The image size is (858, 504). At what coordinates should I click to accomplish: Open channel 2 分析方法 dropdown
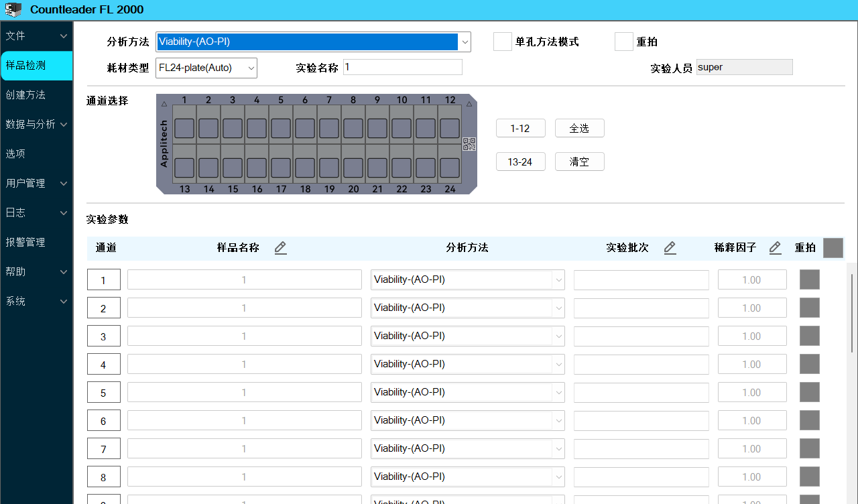(x=468, y=308)
